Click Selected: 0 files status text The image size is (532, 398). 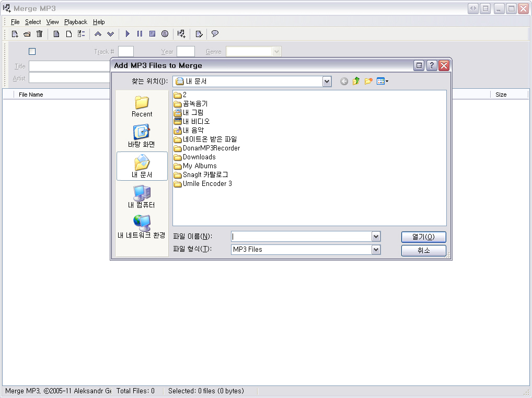206,391
